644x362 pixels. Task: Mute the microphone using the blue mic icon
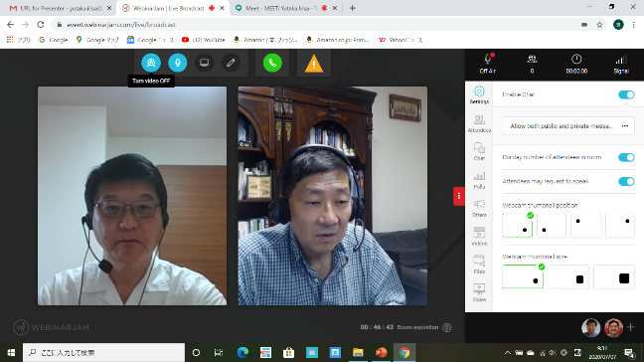pyautogui.click(x=178, y=63)
